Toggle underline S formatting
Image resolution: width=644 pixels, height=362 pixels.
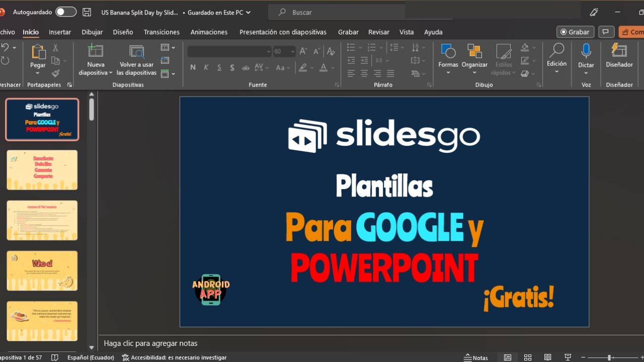[219, 67]
